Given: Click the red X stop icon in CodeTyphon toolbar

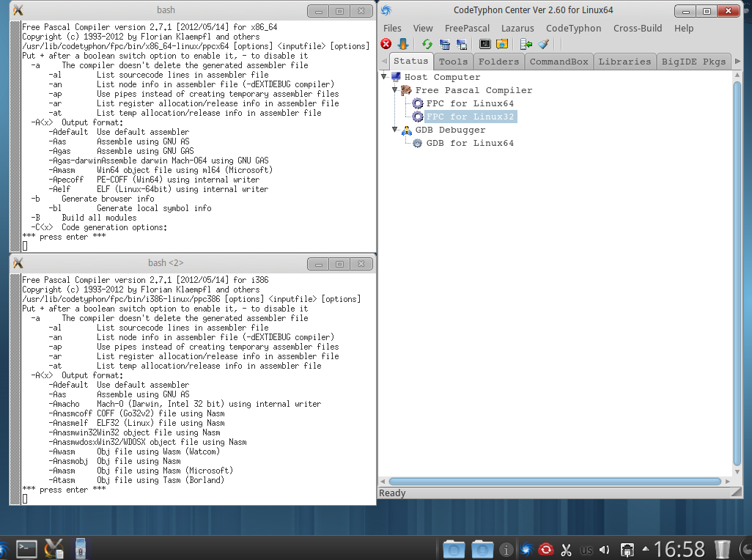Looking at the screenshot, I should (x=386, y=44).
